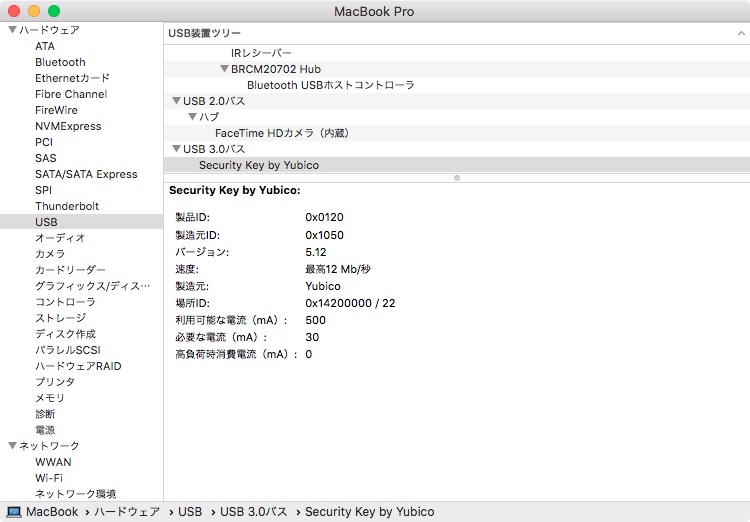Click ハードウェア in the bottom path bar
Viewport: 750px width, 522px height.
tap(127, 512)
